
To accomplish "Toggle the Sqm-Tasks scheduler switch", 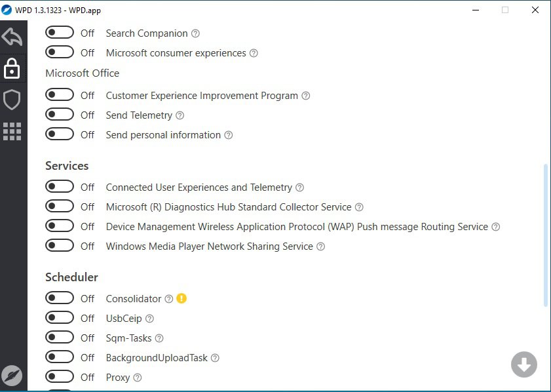I will pyautogui.click(x=60, y=338).
